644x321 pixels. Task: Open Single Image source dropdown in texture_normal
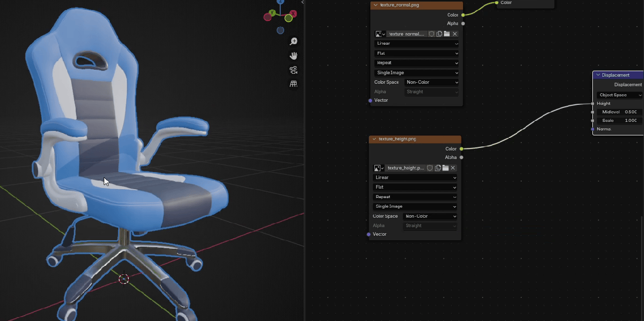coord(416,73)
